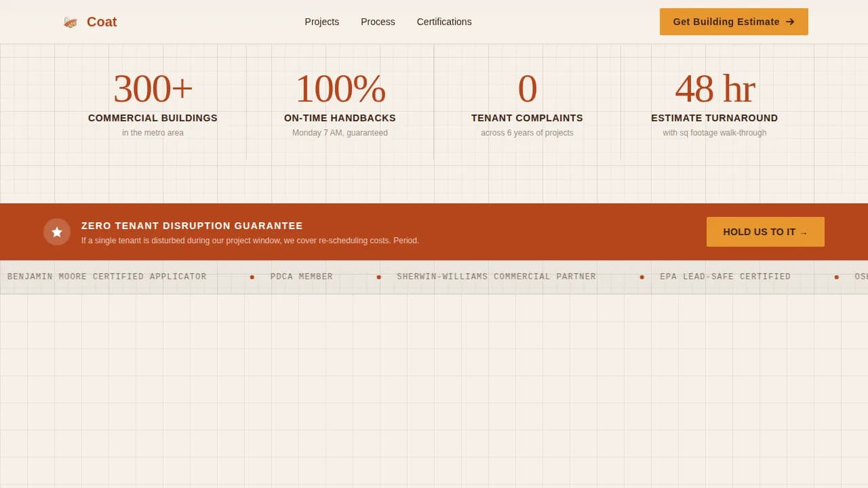Viewport: 868px width, 488px height.
Task: Click the arrow icon in Get Building Estimate
Action: click(x=790, y=22)
